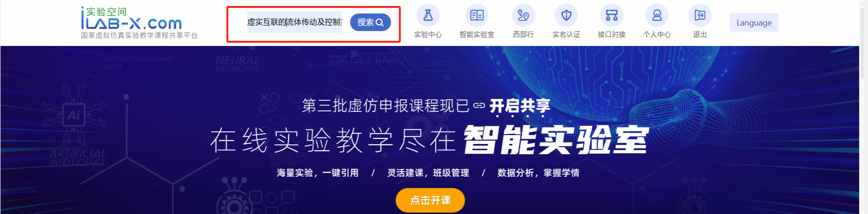Open 个人中心 via the user avatar icon

657,15
